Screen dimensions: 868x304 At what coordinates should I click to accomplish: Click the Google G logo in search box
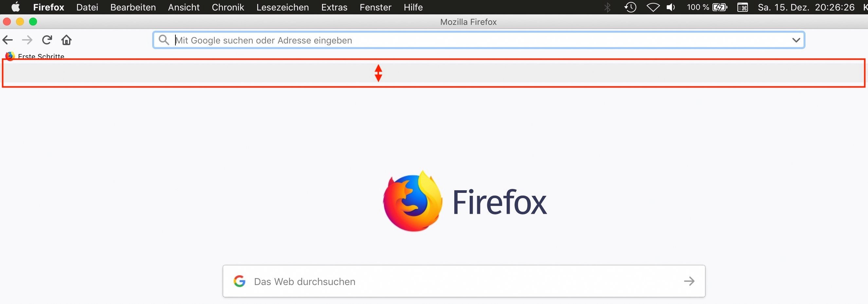coord(240,281)
